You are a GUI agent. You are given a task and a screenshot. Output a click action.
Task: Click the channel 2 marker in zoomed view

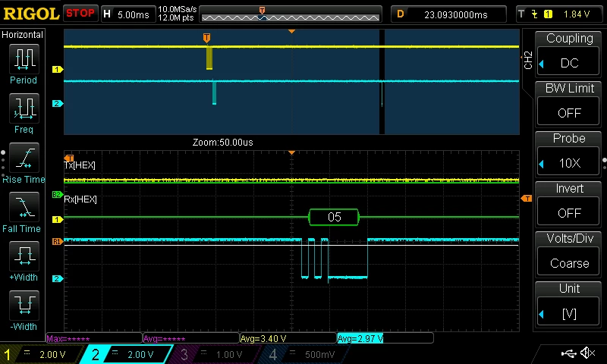click(x=58, y=278)
